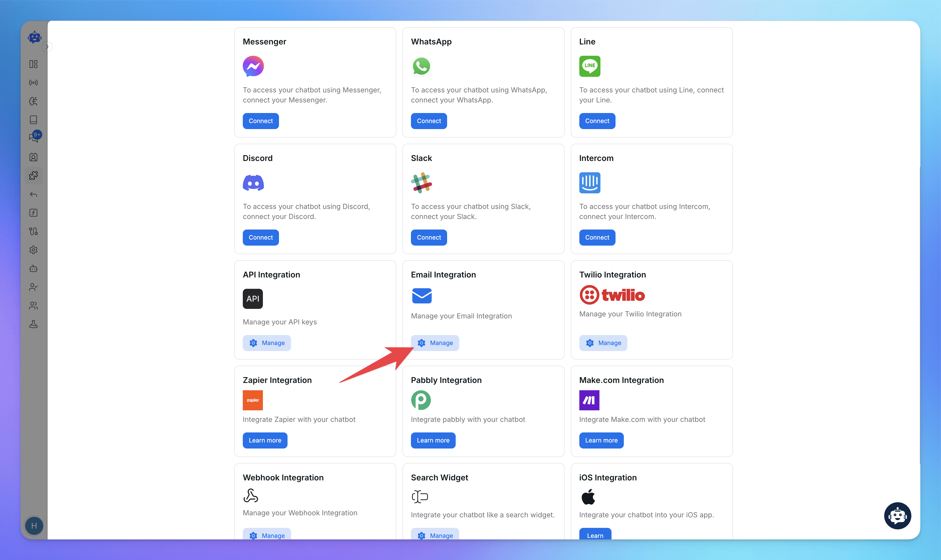Click the Messenger logo icon
941x560 pixels.
(253, 66)
